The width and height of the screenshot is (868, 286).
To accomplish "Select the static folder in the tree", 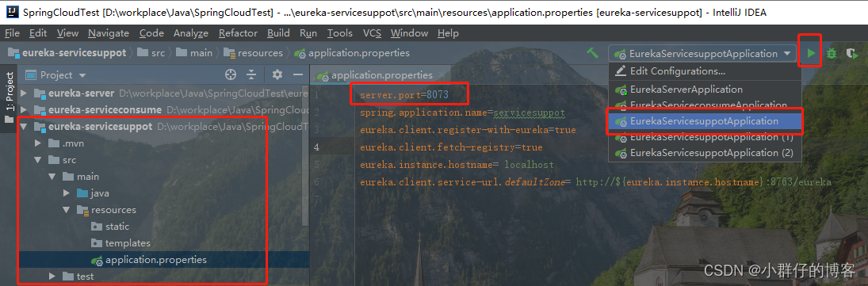I will 109,227.
